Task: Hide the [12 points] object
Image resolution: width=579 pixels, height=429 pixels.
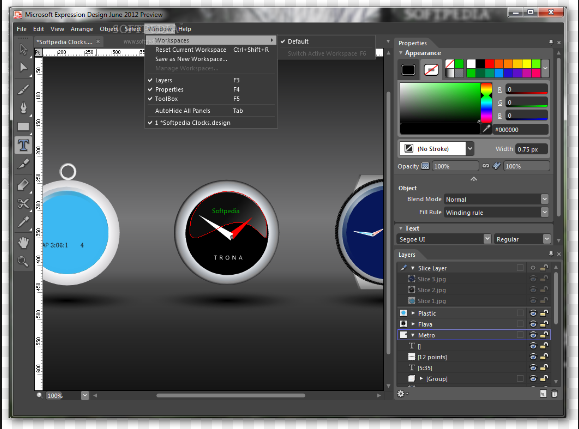Action: [x=533, y=357]
